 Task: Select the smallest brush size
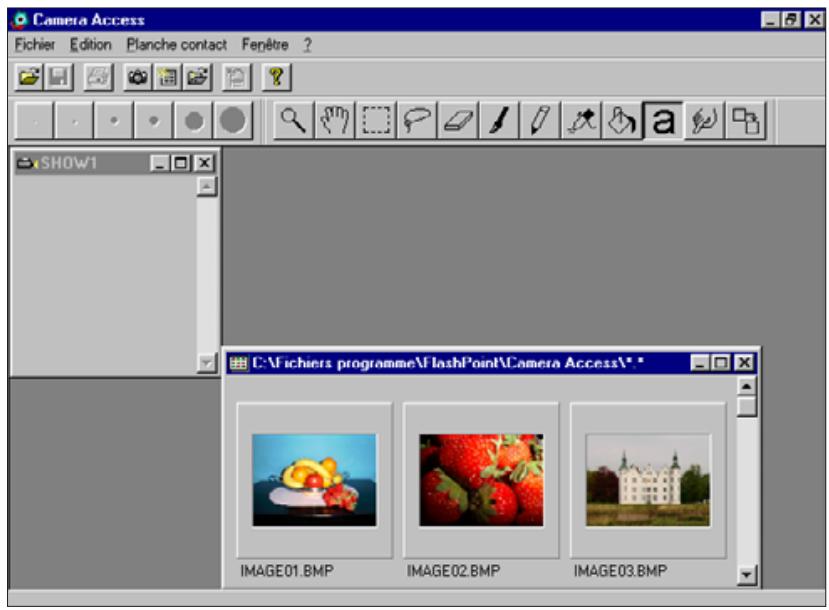click(x=34, y=121)
